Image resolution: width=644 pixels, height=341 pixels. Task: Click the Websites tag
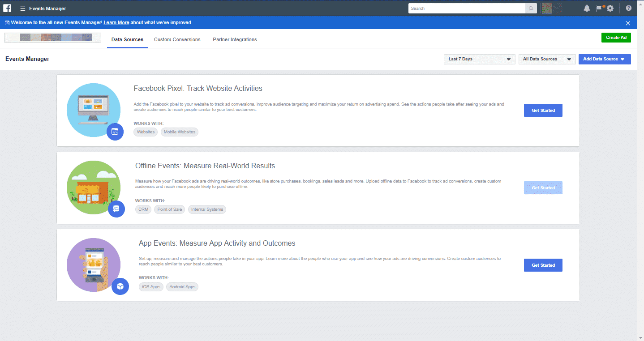[x=146, y=132]
